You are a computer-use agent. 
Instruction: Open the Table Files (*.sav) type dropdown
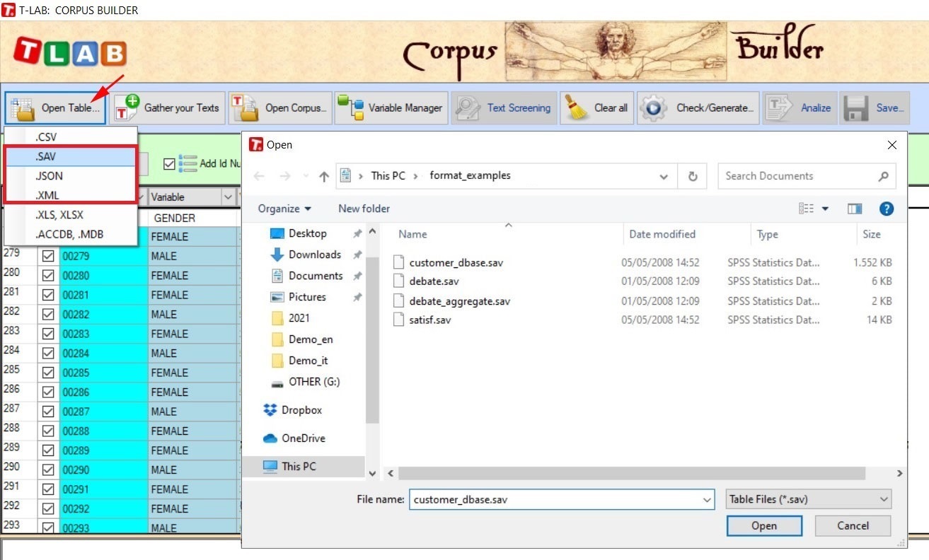[809, 500]
